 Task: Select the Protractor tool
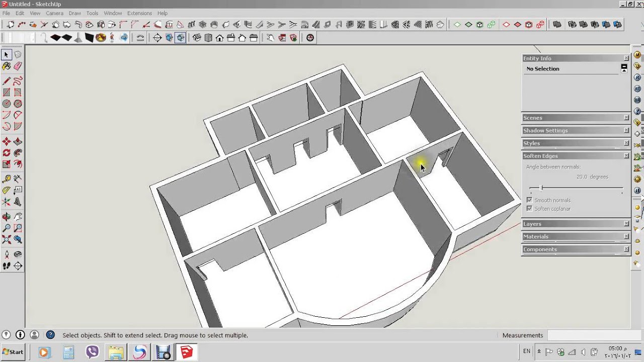click(7, 190)
